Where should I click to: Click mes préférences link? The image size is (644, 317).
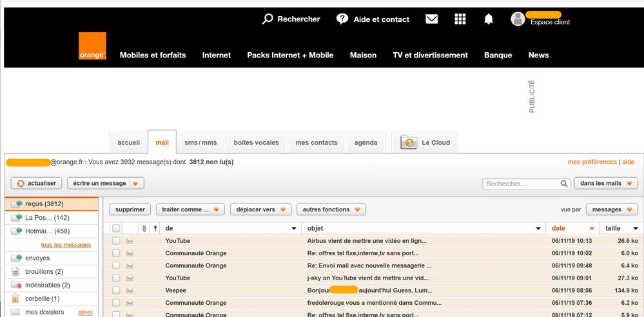coord(592,162)
